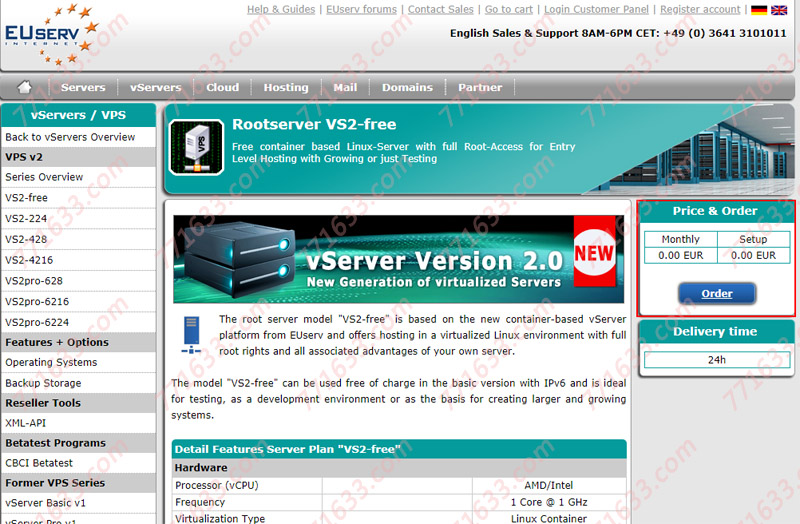Click the Processor (vCPU) table row
Image resolution: width=800 pixels, height=524 pixels.
(x=399, y=485)
